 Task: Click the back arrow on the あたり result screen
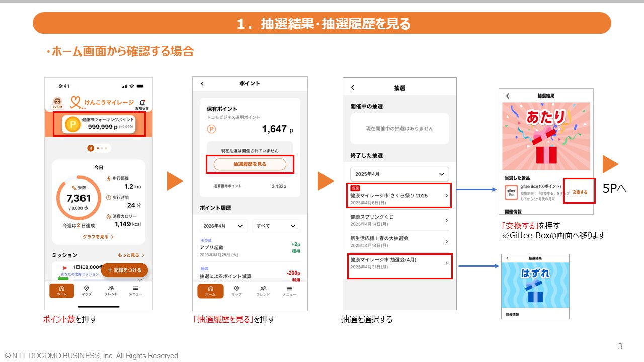508,96
